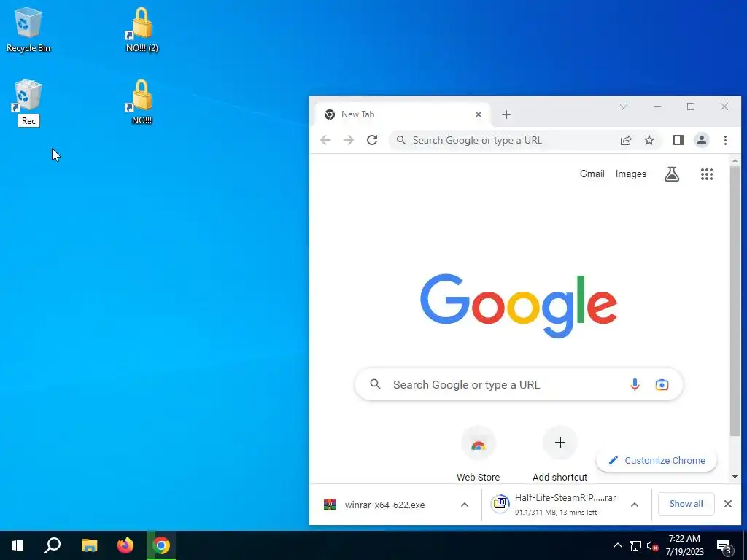The image size is (747, 560).
Task: Open the Recycle Bin desktop icon
Action: (28, 30)
